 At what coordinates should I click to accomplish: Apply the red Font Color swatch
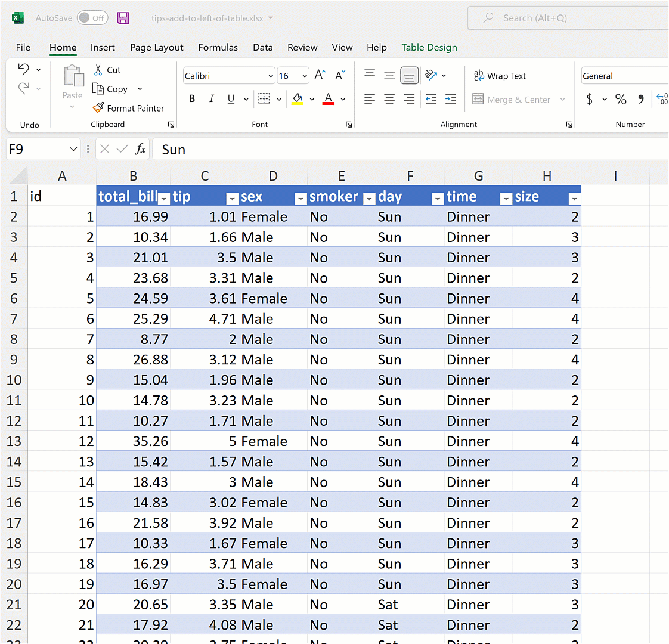(x=327, y=99)
